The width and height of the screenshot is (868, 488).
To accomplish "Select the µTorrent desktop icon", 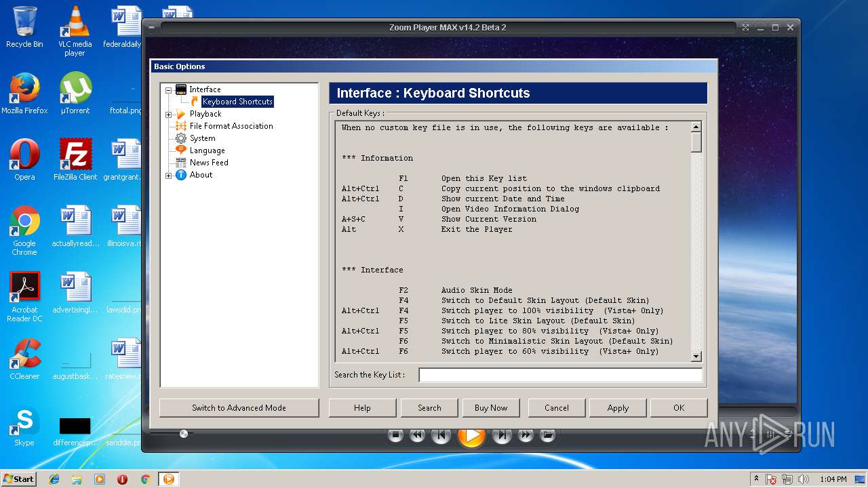I will click(75, 94).
